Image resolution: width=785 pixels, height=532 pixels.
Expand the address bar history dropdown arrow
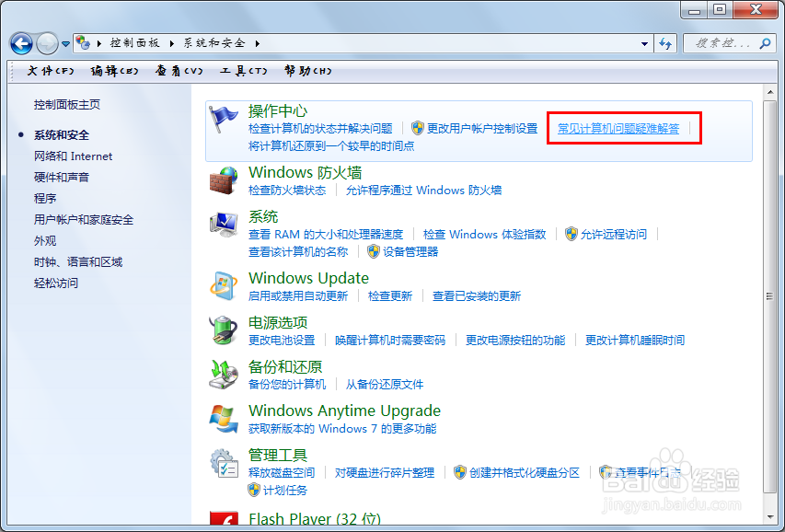point(644,43)
